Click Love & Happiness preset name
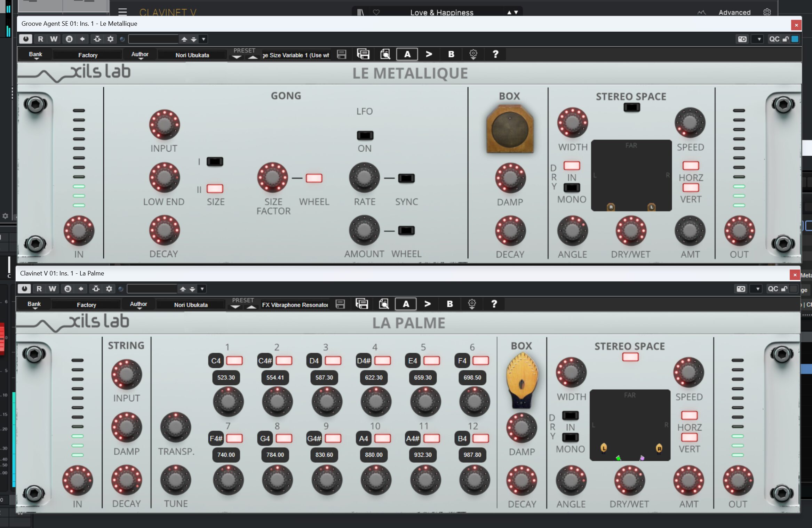Screen dimensions: 812x528 click(442, 13)
